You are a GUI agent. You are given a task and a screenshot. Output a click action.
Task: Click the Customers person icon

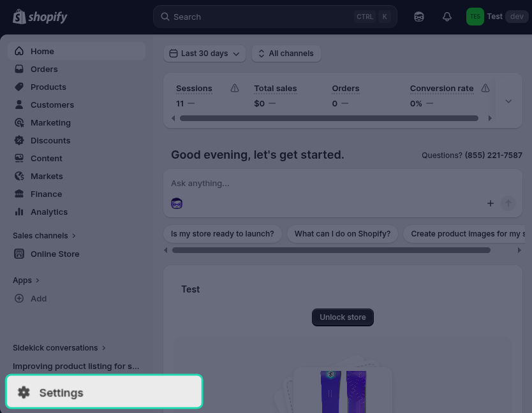click(19, 105)
